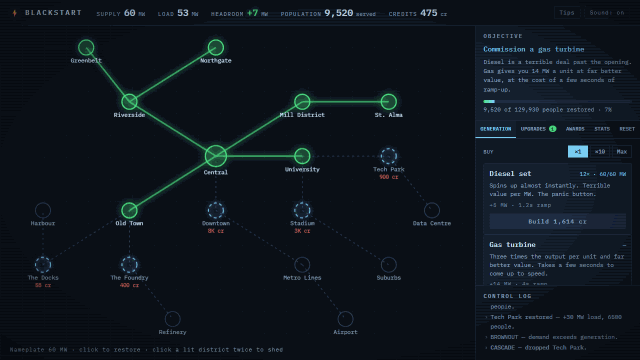Viewport: 640px width, 360px height.
Task: Build a diesel set for 1,614 cr
Action: coord(557,222)
